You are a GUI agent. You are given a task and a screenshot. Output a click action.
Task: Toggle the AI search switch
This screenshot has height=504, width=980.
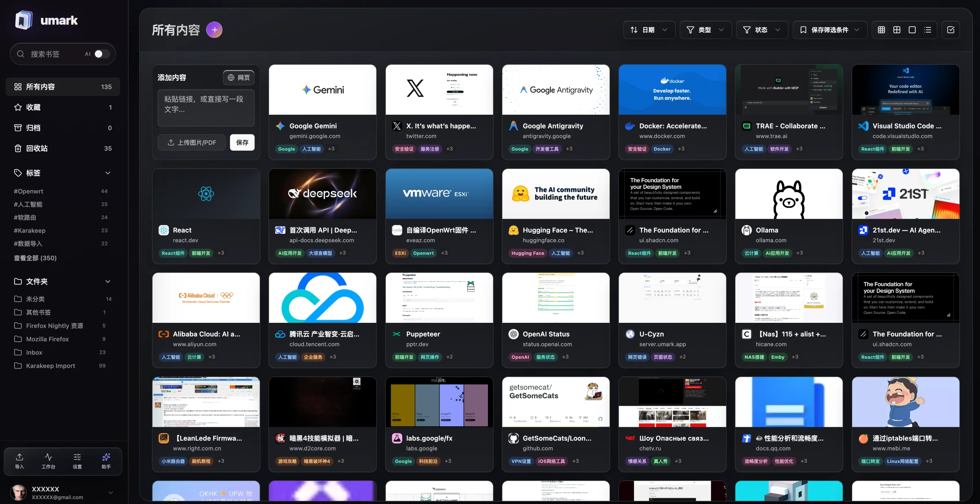(102, 54)
